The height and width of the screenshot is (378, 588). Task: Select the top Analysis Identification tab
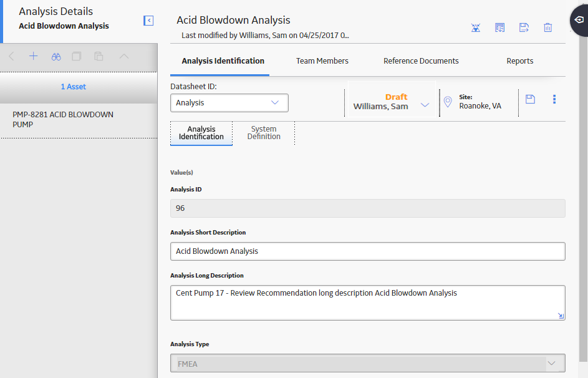[223, 61]
